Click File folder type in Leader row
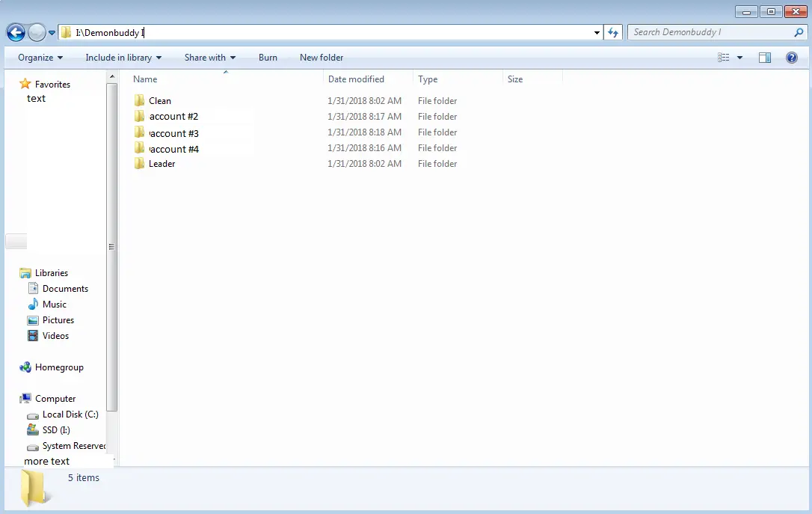This screenshot has width=812, height=514. (x=437, y=164)
